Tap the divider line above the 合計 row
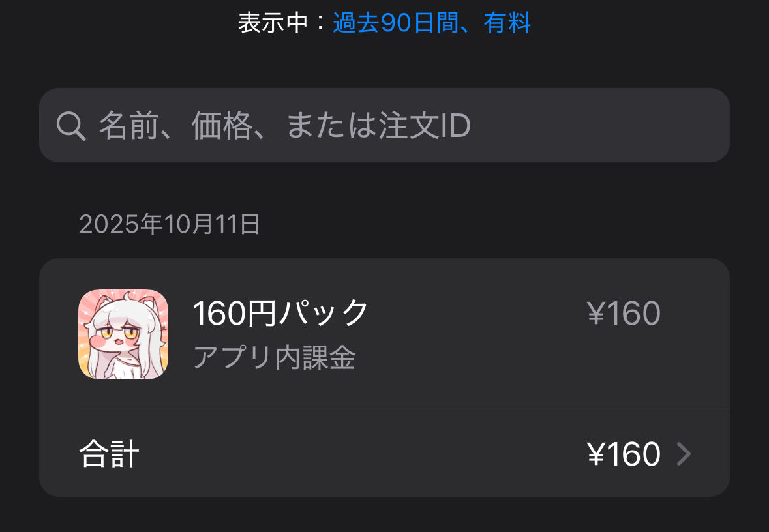Viewport: 769px width, 532px height. [404, 411]
